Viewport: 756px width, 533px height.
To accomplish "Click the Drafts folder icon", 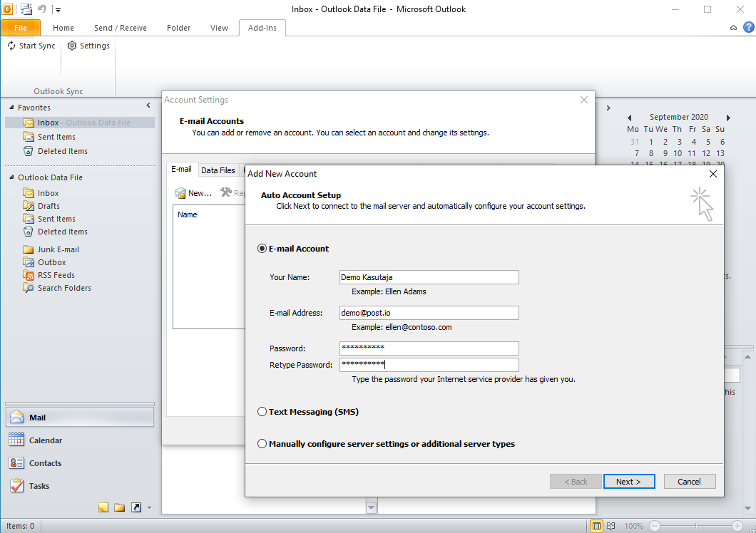I will tap(29, 206).
